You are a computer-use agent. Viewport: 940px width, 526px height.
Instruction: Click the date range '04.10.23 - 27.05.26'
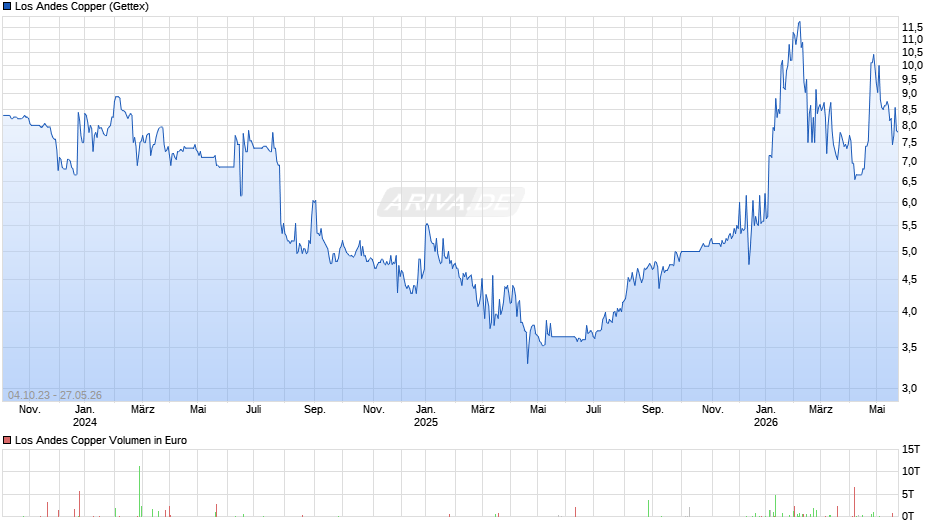(55, 395)
